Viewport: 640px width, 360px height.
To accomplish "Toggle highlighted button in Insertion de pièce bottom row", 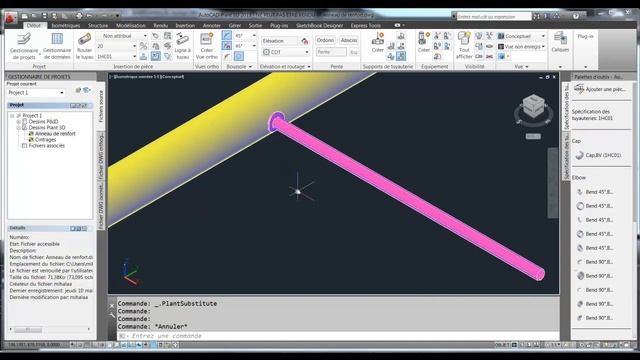I will tap(156, 56).
